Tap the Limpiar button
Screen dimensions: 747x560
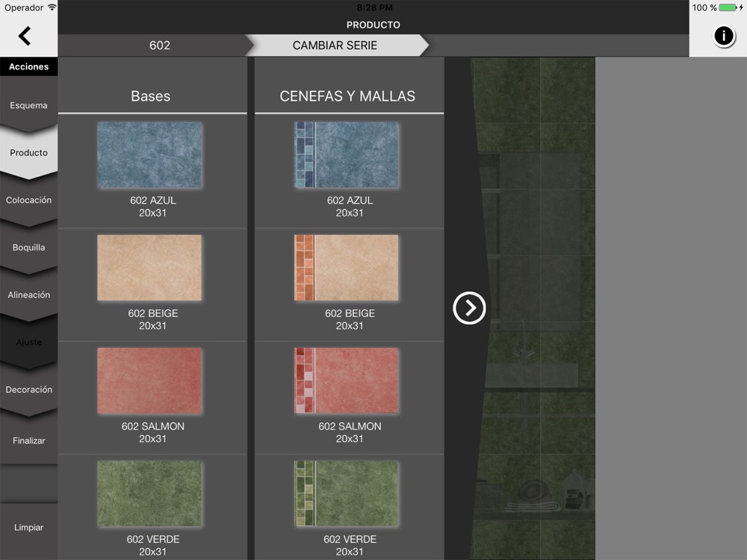28,527
